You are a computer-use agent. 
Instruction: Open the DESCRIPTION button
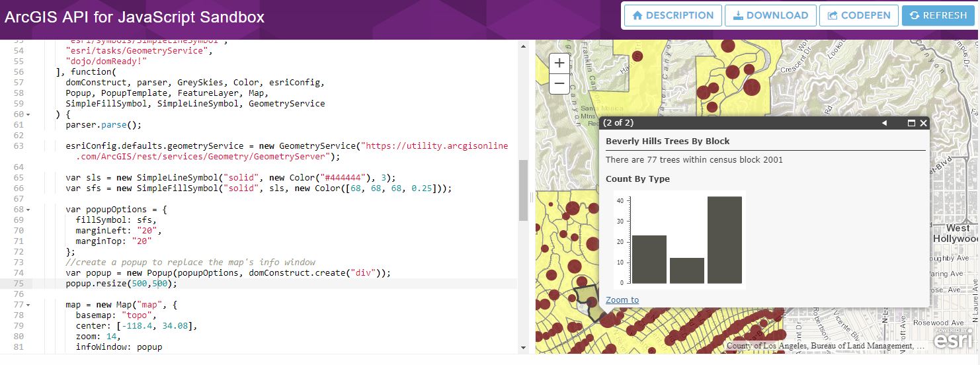pyautogui.click(x=673, y=15)
